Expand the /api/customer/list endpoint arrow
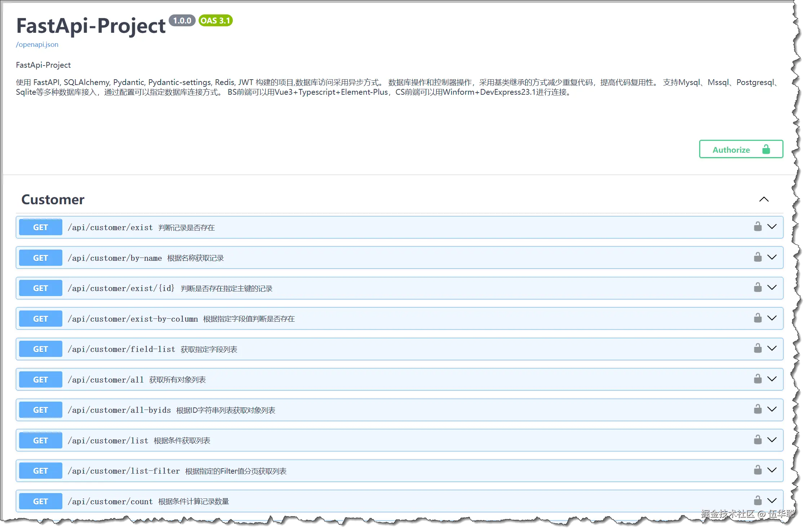The image size is (808, 532). 772,440
